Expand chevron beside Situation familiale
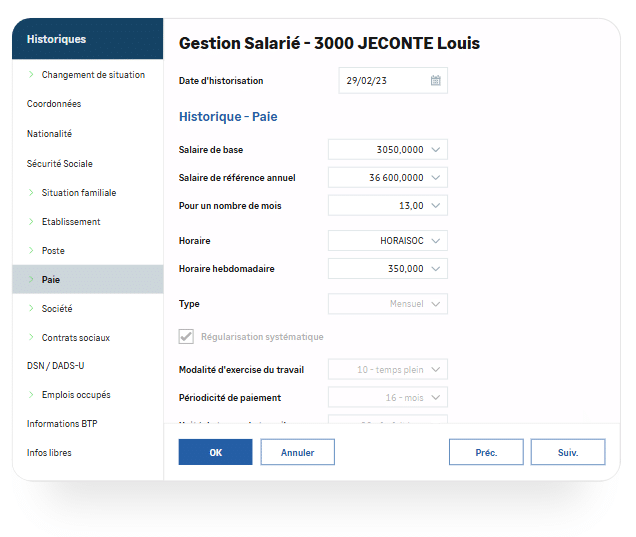Viewport: 636px width, 537px height. 31,192
